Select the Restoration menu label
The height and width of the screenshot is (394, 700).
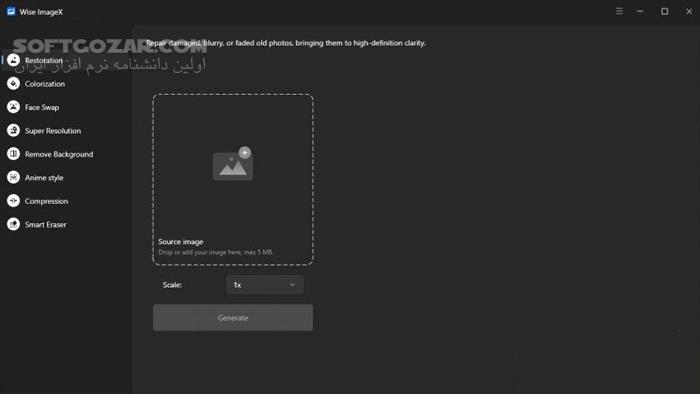tap(44, 60)
